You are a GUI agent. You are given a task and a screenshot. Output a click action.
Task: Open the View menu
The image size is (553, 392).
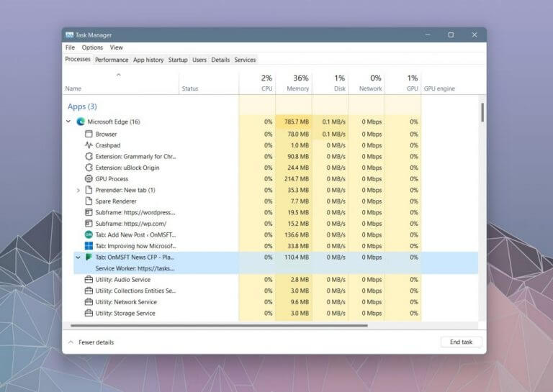(117, 47)
